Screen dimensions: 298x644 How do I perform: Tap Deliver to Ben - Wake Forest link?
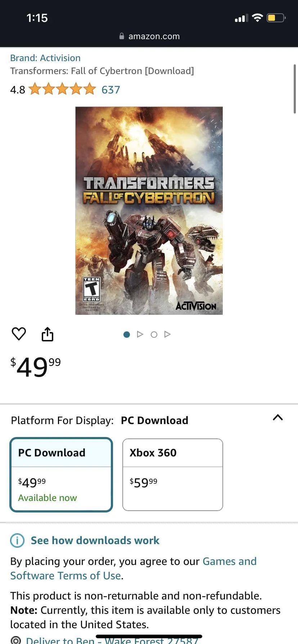(112, 640)
